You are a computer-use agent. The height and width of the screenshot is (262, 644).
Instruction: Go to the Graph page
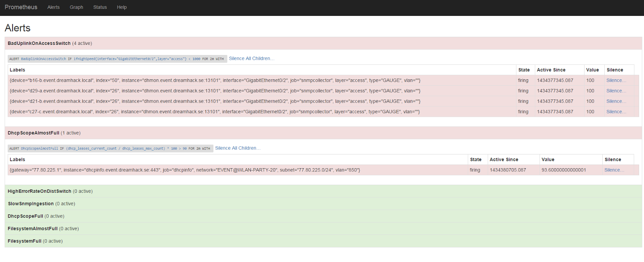(x=76, y=7)
